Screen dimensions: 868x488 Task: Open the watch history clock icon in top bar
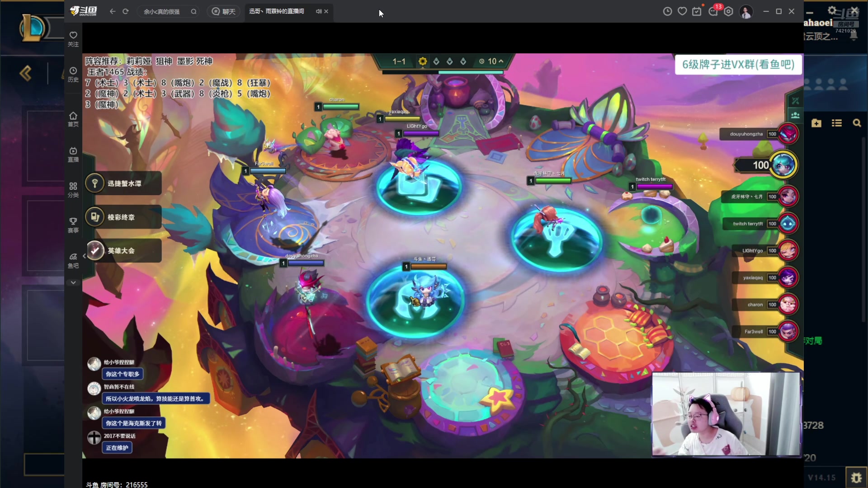[667, 11]
